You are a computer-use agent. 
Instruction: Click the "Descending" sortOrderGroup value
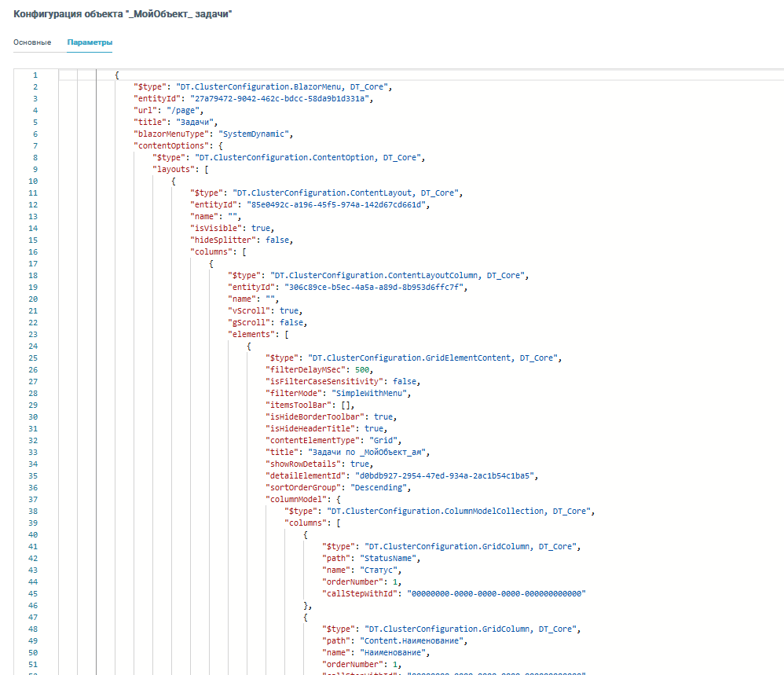click(x=381, y=487)
